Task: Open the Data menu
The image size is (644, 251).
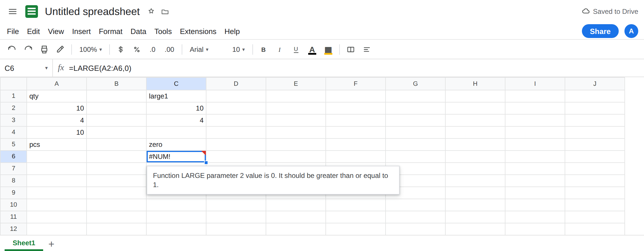Action: (138, 31)
